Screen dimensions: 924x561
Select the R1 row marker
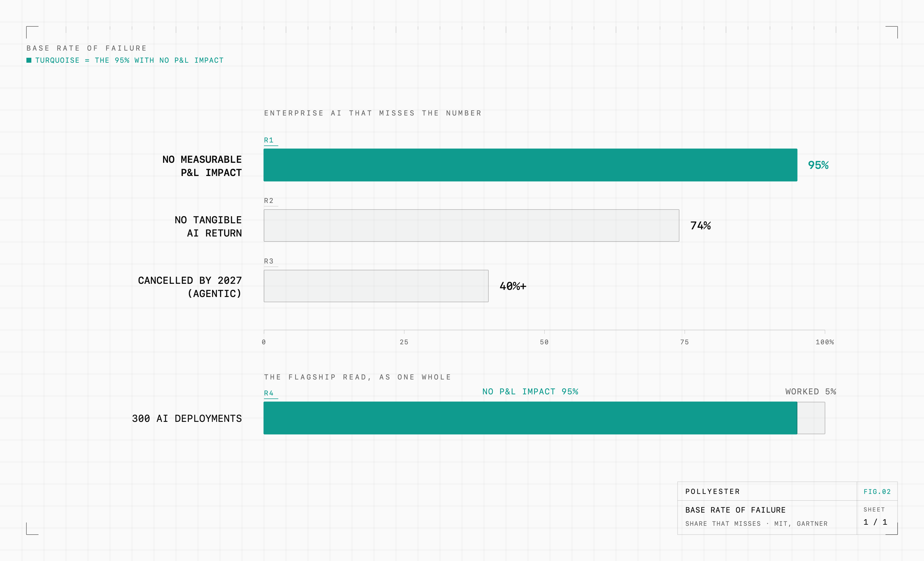click(x=269, y=140)
